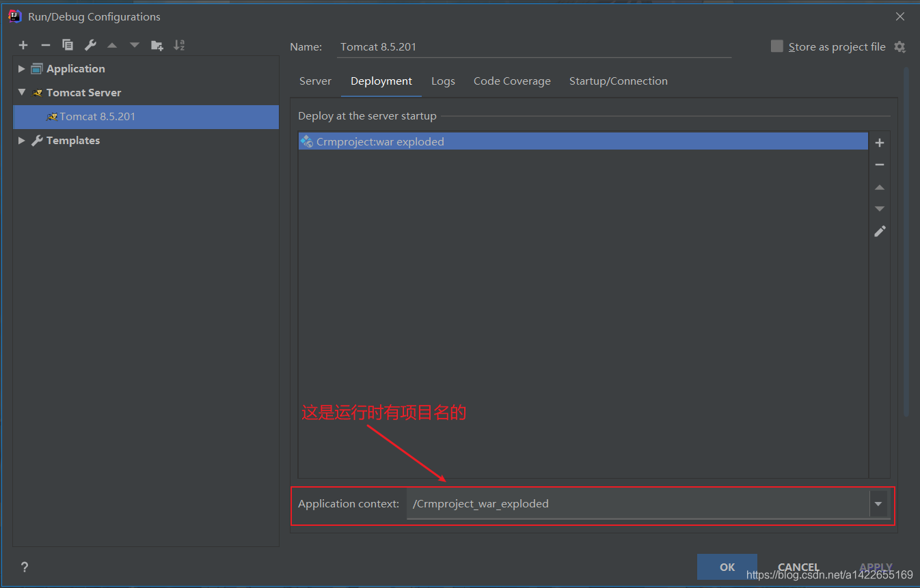920x588 pixels.
Task: Click the Templates wrench icon
Action: pyautogui.click(x=37, y=141)
